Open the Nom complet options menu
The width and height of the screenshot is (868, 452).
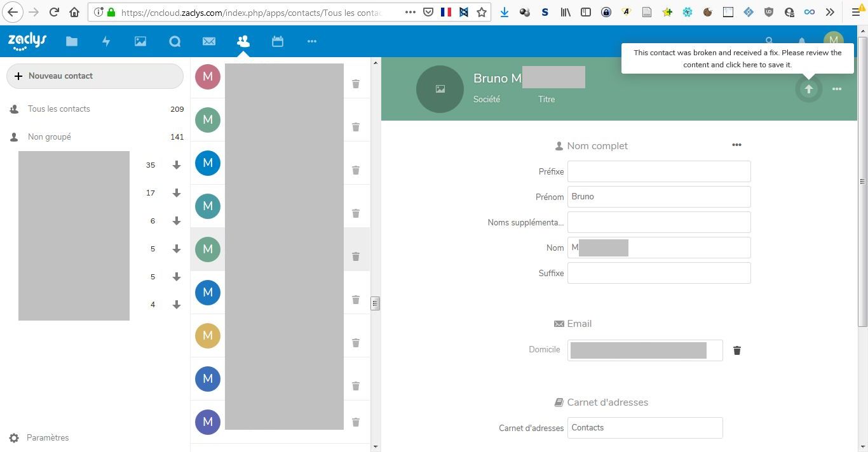[x=736, y=145]
